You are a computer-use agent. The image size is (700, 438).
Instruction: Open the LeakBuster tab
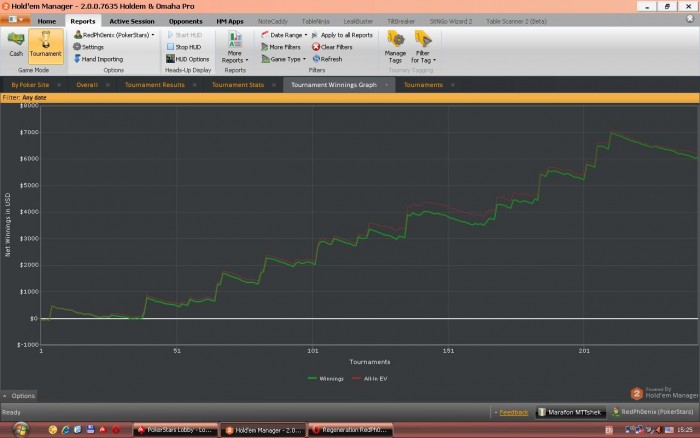(x=358, y=21)
